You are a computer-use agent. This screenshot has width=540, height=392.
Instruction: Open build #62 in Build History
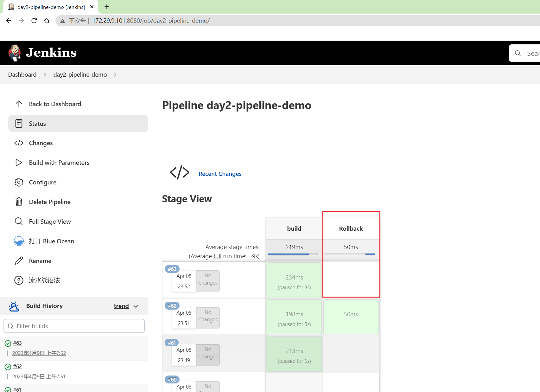pos(17,366)
